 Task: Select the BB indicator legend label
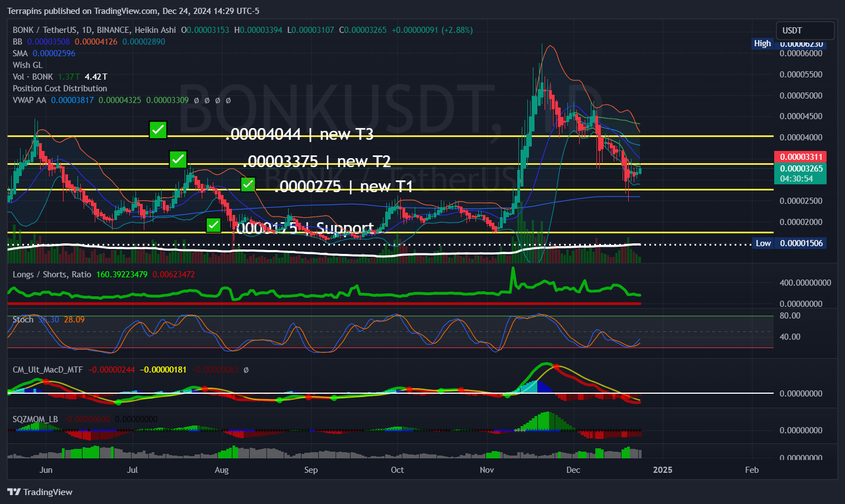[17, 42]
